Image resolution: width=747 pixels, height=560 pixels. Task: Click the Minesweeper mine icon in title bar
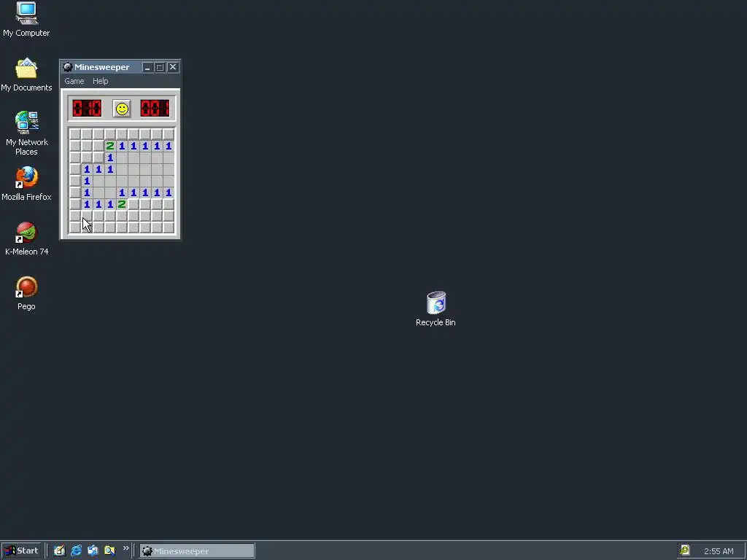tap(68, 67)
